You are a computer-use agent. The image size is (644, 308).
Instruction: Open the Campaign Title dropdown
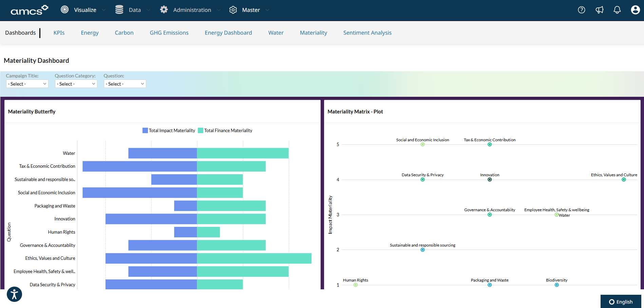coord(27,84)
